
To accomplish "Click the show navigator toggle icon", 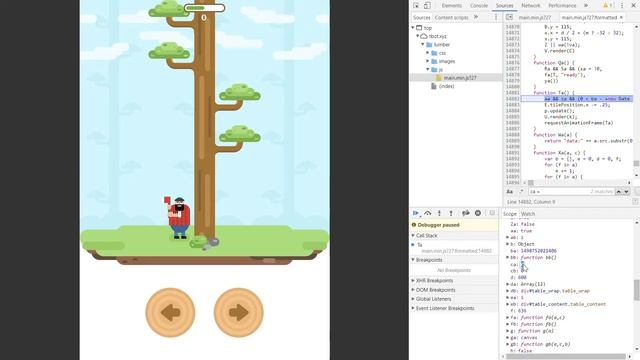I will [509, 17].
